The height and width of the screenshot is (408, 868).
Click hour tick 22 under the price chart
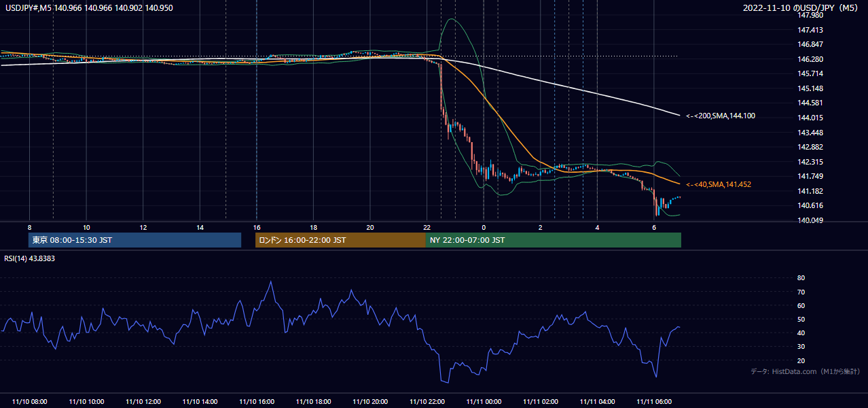tap(427, 227)
